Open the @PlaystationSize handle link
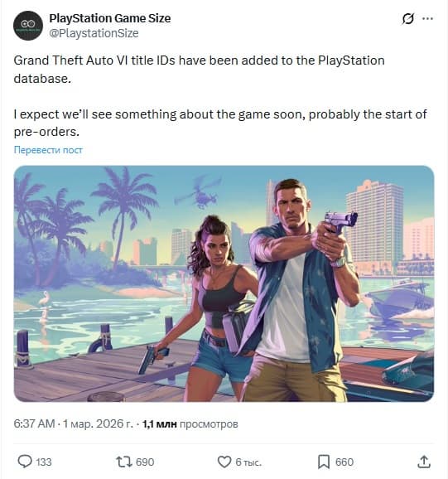This screenshot has height=479, width=448. (94, 33)
